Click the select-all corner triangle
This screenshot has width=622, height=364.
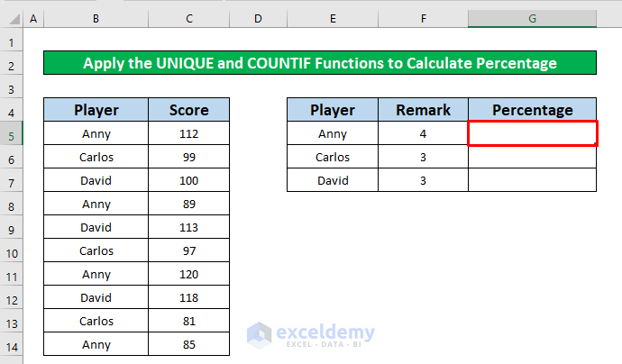tap(10, 19)
